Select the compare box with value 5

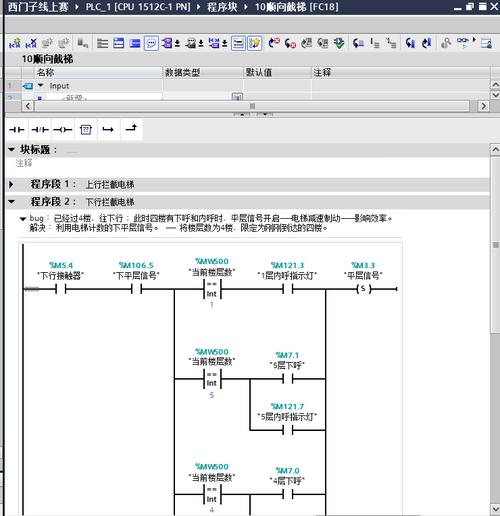[x=212, y=379]
